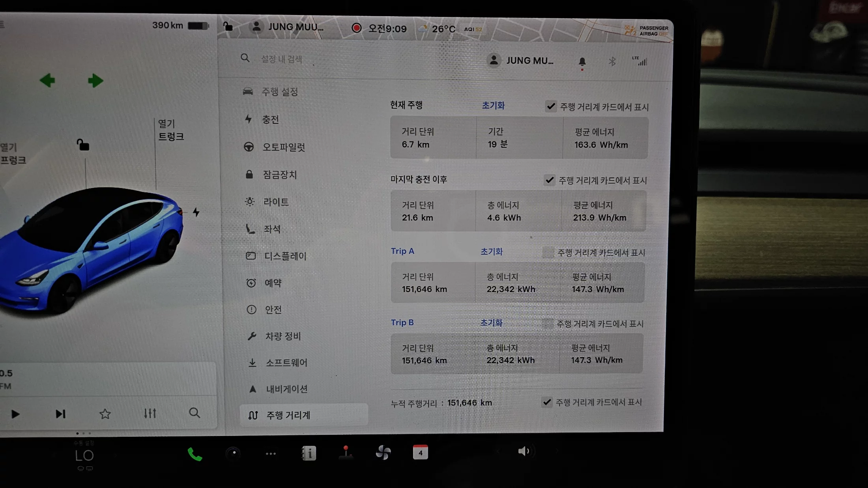The image size is (868, 488).
Task: Tap the dashcam record icon
Action: [356, 28]
